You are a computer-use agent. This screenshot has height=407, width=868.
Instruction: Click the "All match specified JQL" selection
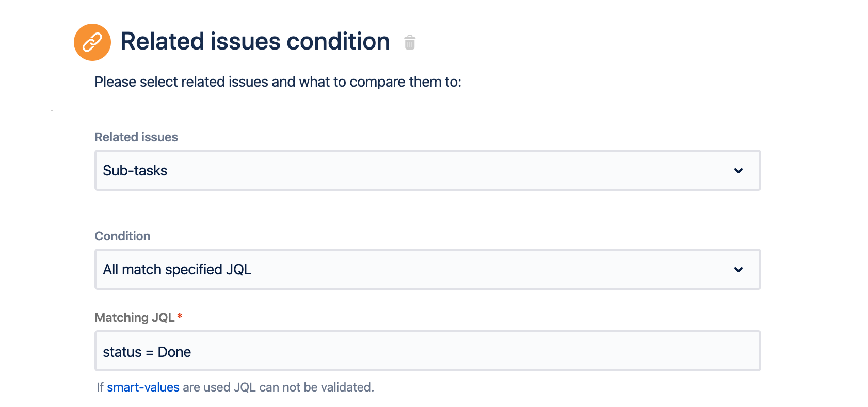(x=177, y=270)
